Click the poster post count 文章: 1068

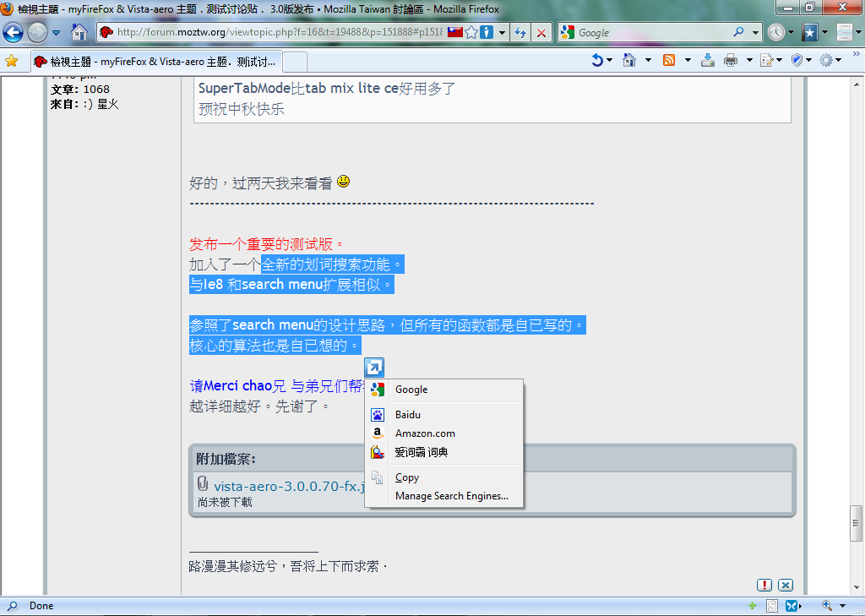point(80,89)
